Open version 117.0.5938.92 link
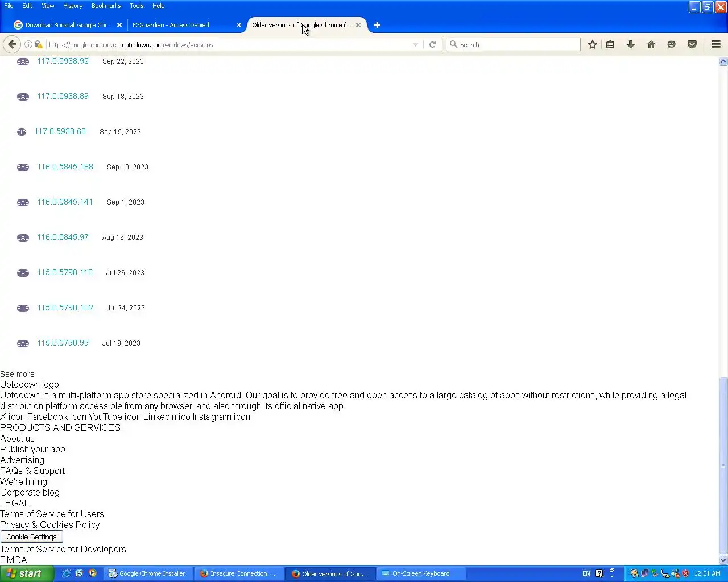Image resolution: width=728 pixels, height=582 pixels. [x=63, y=61]
